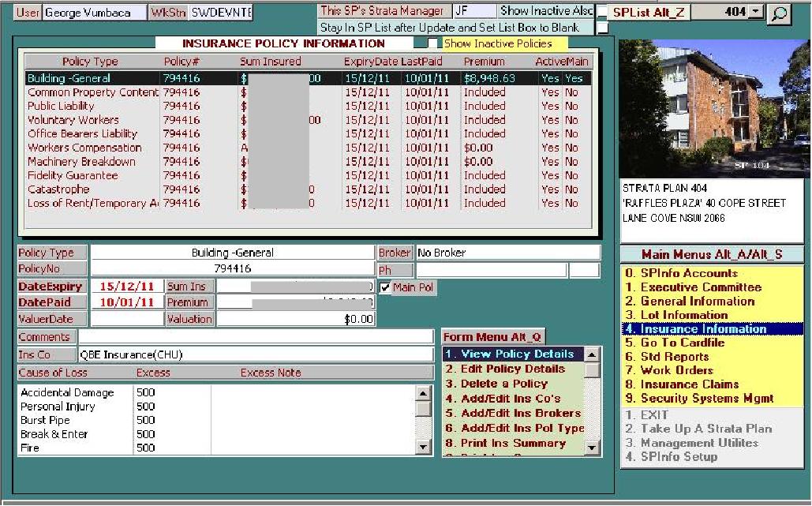
Task: Open the strata plan 404 dropdown
Action: [757, 13]
